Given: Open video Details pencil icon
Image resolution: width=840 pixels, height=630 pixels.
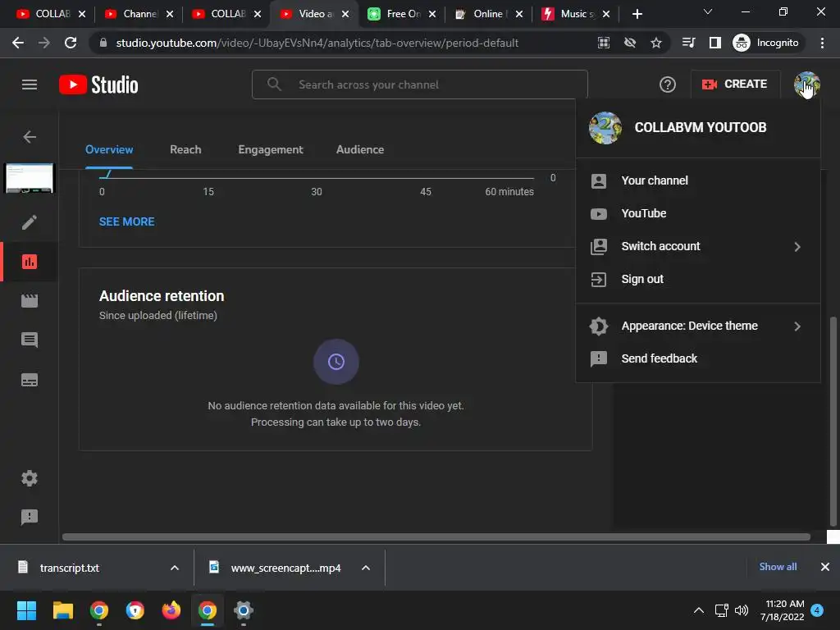Looking at the screenshot, I should click(30, 222).
